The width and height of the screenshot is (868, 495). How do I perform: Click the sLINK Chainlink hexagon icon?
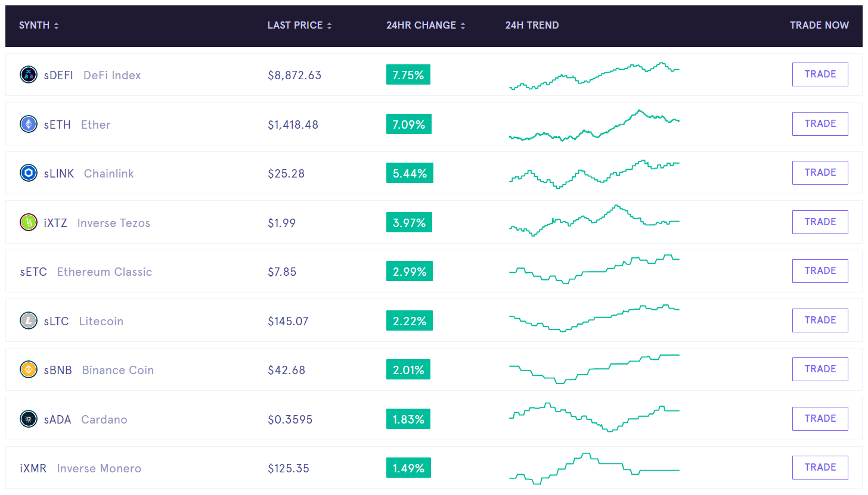[x=28, y=173]
